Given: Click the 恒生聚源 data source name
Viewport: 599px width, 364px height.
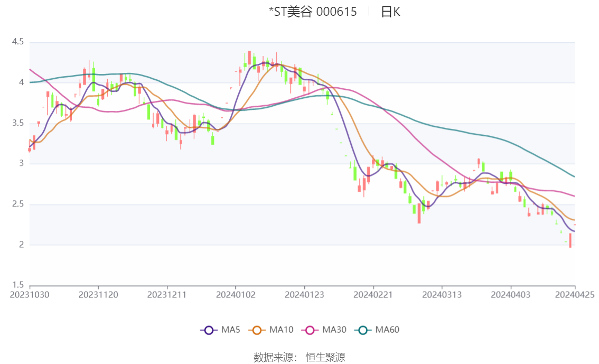Looking at the screenshot, I should click(x=325, y=358).
